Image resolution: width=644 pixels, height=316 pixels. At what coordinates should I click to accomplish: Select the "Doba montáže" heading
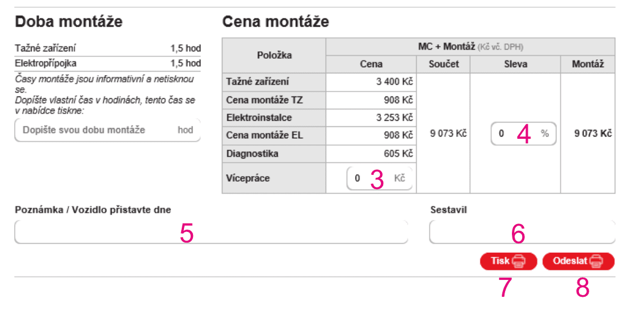coord(68,22)
